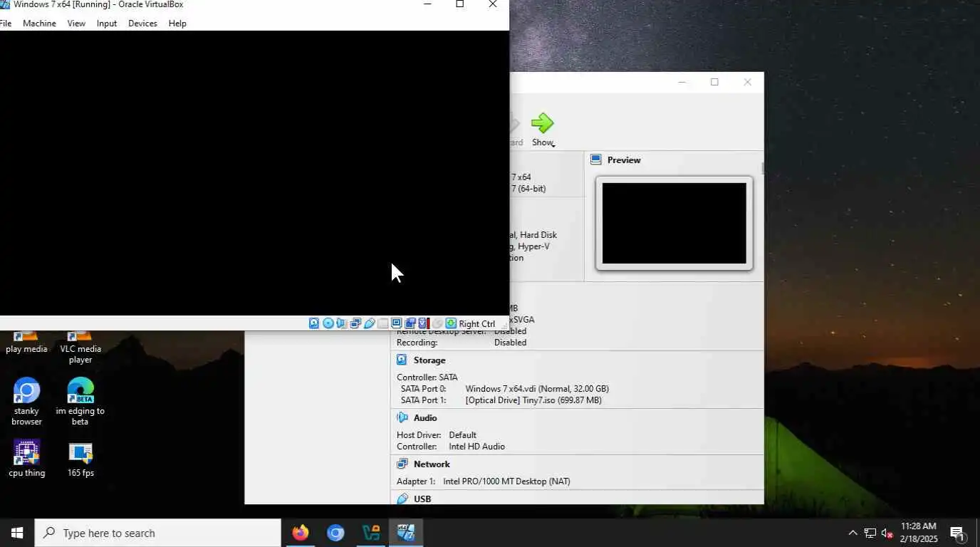Maximize the Windows 7 x64 VM window
Image resolution: width=980 pixels, height=547 pixels.
(x=459, y=4)
